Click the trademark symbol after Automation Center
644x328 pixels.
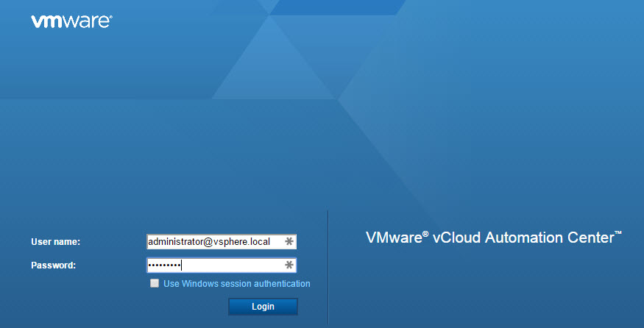618,234
